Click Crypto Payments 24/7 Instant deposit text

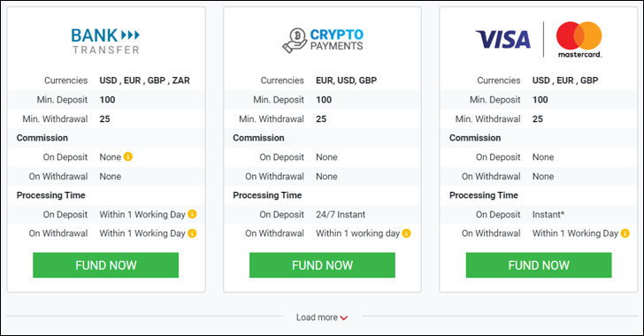[341, 214]
